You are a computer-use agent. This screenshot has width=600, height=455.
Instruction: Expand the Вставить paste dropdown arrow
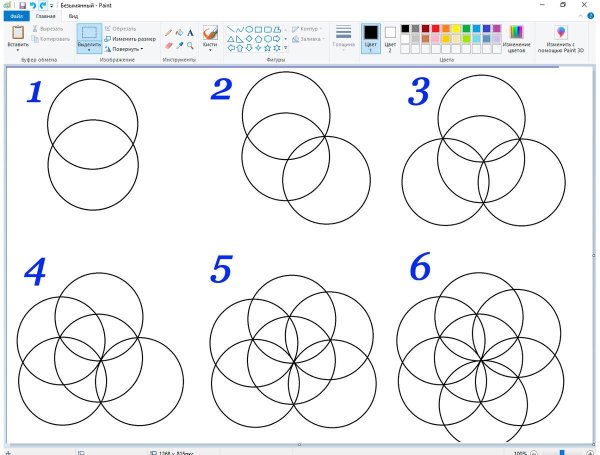point(18,49)
